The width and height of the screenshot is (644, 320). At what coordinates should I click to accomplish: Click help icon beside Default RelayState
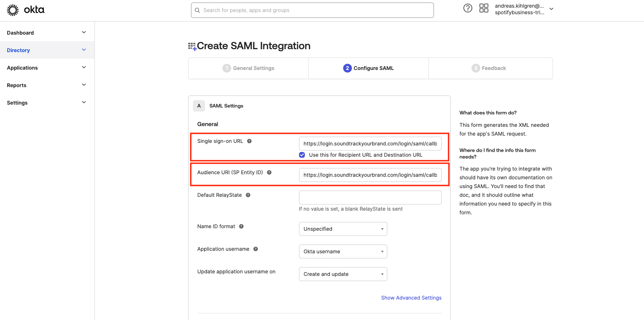coord(248,195)
